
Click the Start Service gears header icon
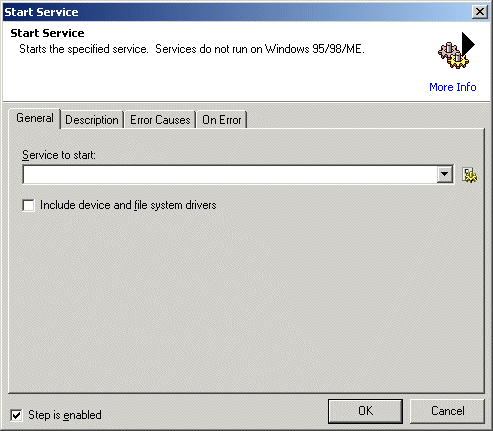point(456,51)
